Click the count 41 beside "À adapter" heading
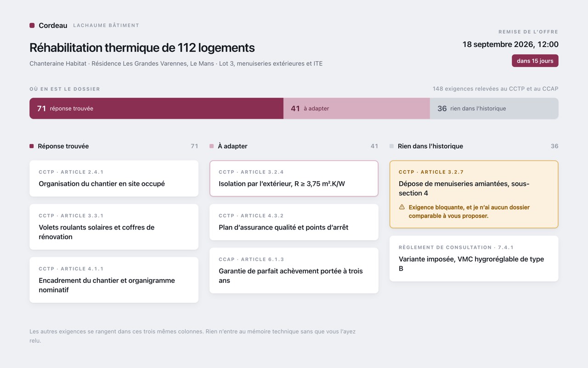The image size is (588, 368). pos(374,146)
